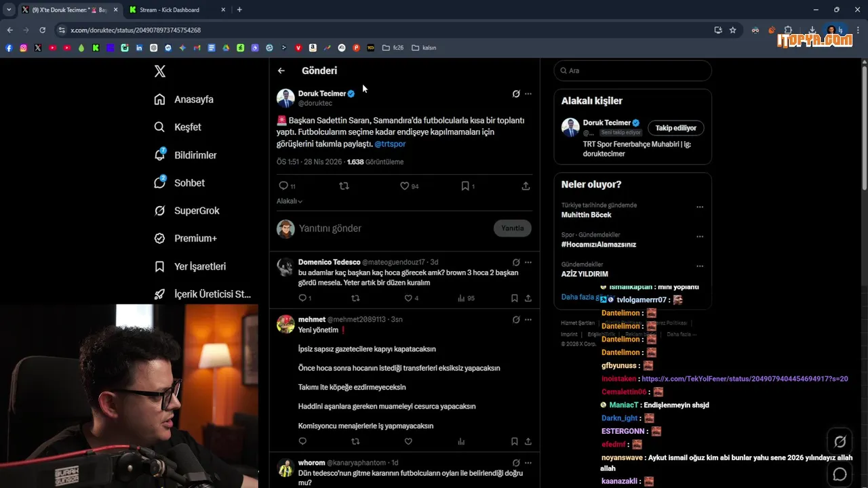The image size is (868, 488).
Task: Click the Ara search field
Action: [x=633, y=70]
